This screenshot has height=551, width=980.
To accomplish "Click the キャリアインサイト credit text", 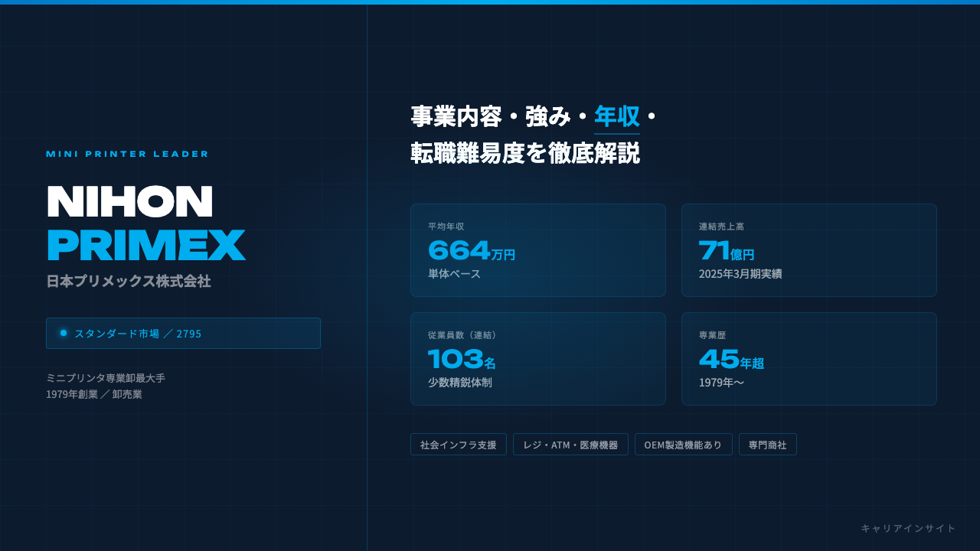I will [x=909, y=528].
